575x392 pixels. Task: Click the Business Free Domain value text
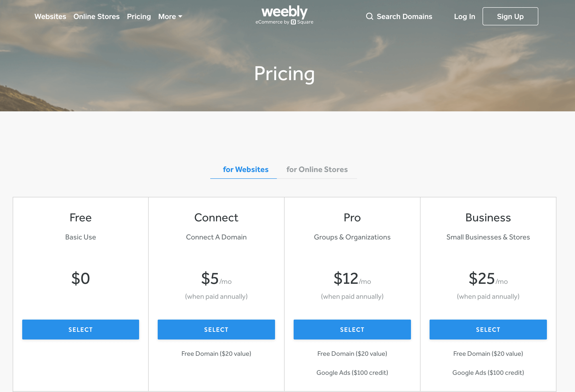(x=488, y=353)
